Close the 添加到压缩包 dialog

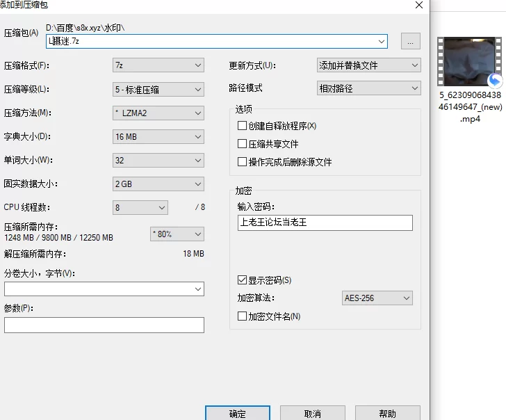click(419, 5)
